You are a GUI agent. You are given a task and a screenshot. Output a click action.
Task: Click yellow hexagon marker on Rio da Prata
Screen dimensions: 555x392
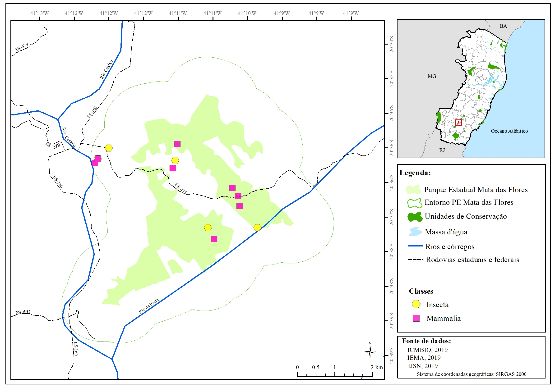pyautogui.click(x=257, y=228)
